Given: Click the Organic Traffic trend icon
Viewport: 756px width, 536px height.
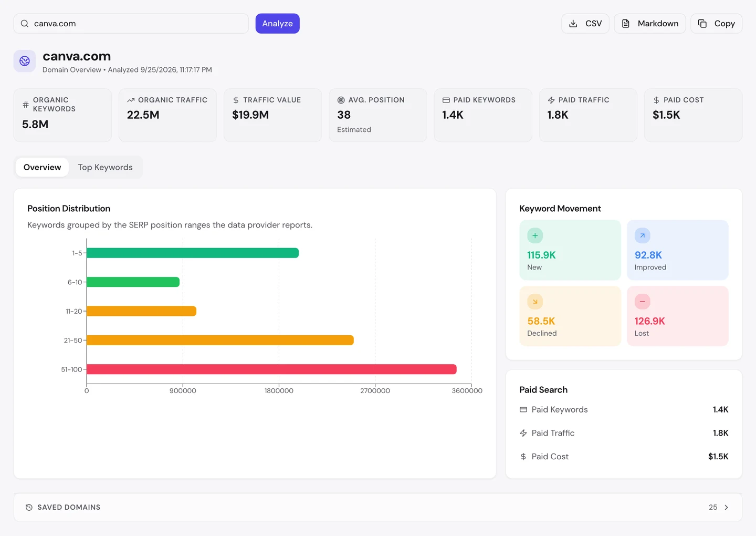Looking at the screenshot, I should click(131, 100).
